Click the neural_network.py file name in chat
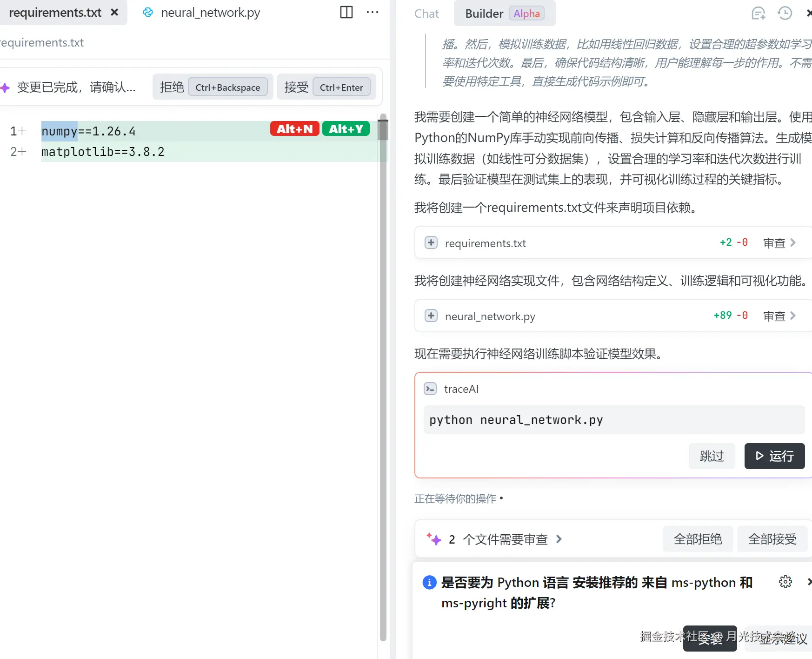Image resolution: width=812 pixels, height=659 pixels. tap(490, 316)
